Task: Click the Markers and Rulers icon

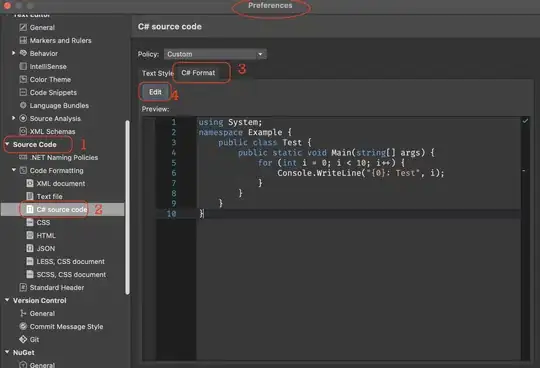Action: click(23, 40)
